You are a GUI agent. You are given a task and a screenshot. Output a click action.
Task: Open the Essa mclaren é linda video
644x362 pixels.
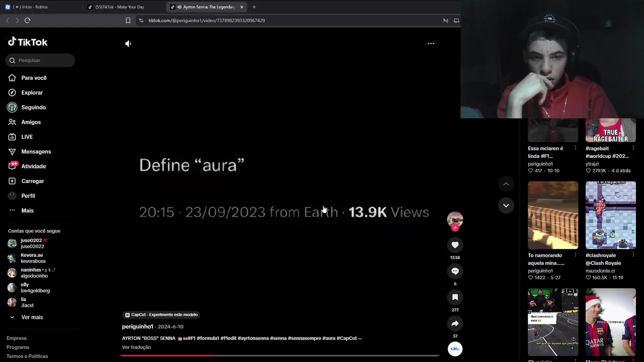553,131
